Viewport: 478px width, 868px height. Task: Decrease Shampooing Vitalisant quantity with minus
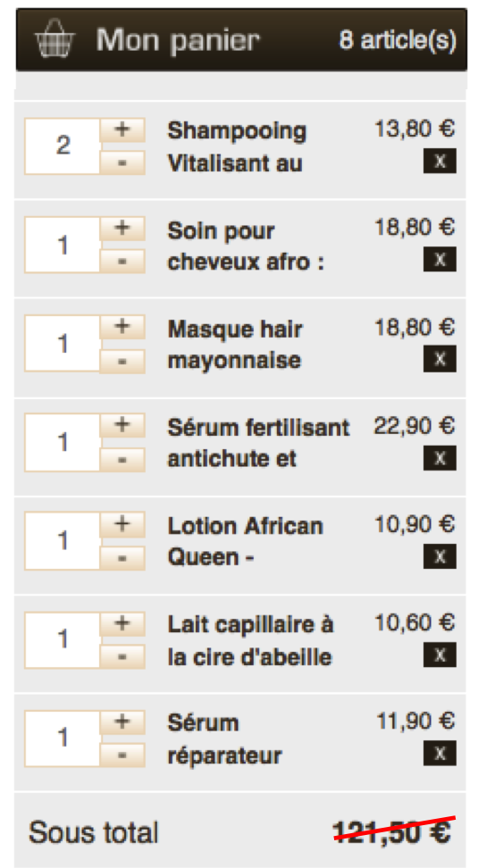122,163
